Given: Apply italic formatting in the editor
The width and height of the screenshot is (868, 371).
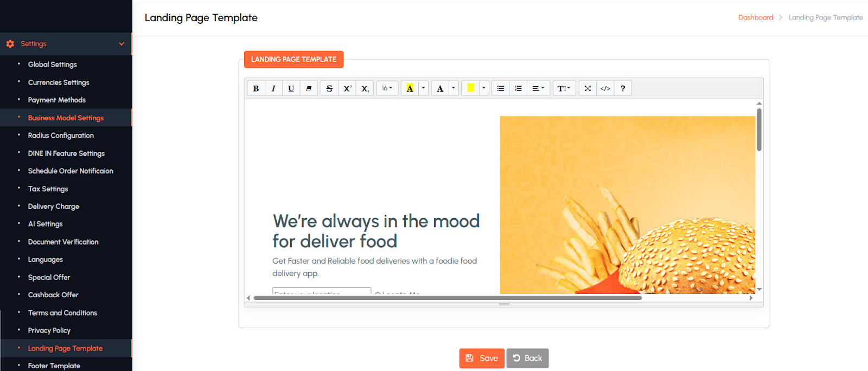Looking at the screenshot, I should [x=273, y=88].
